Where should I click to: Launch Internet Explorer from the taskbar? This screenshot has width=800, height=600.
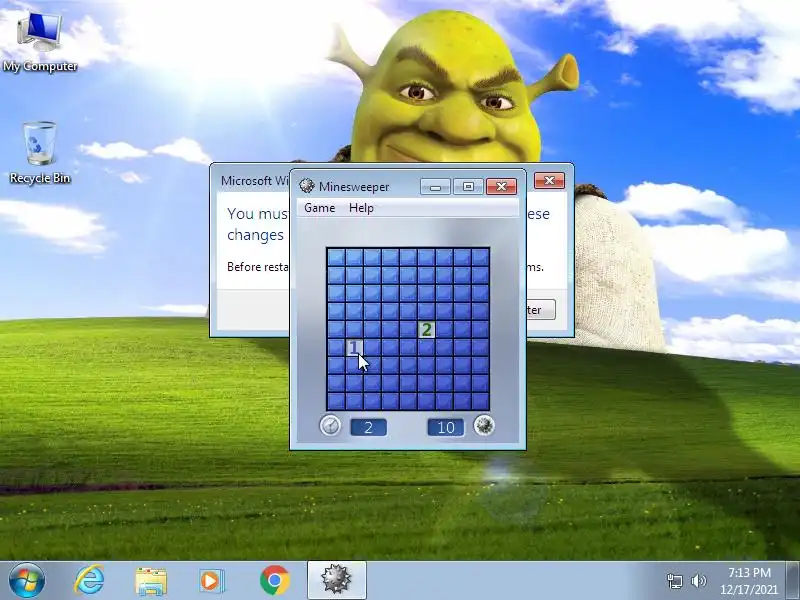90,580
